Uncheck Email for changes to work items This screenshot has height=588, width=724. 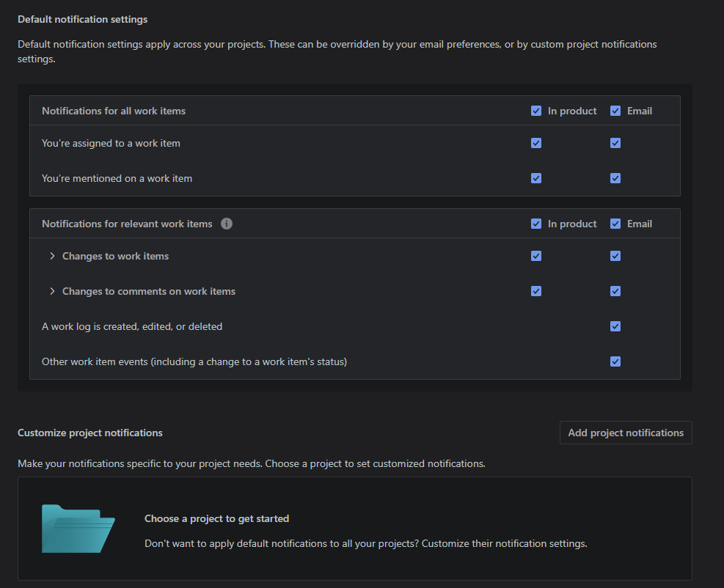tap(615, 256)
